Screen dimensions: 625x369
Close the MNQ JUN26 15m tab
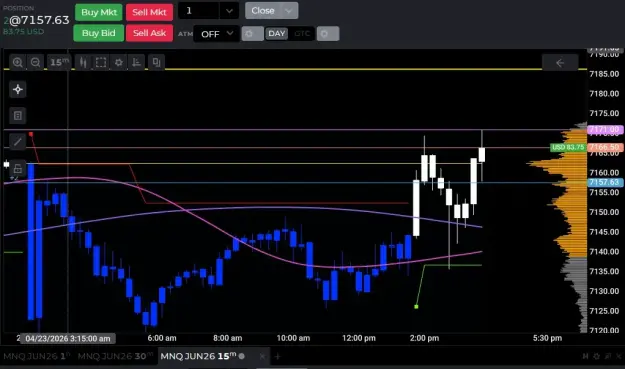[x=262, y=356]
